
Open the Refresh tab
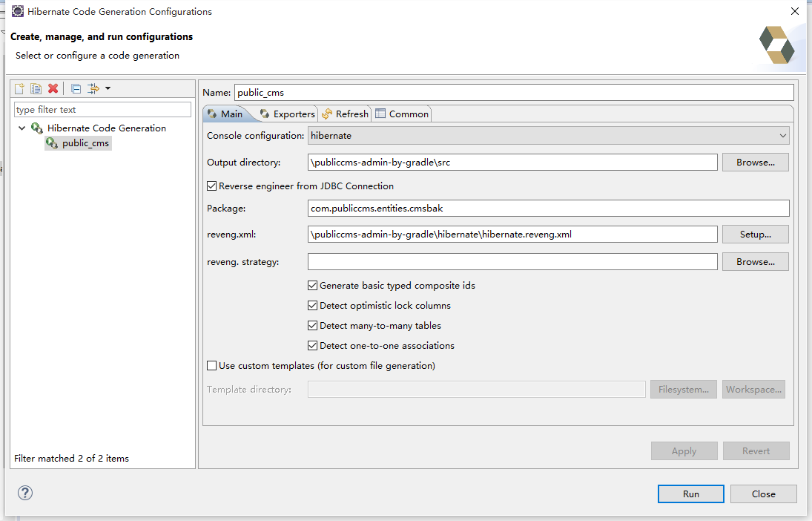point(345,114)
